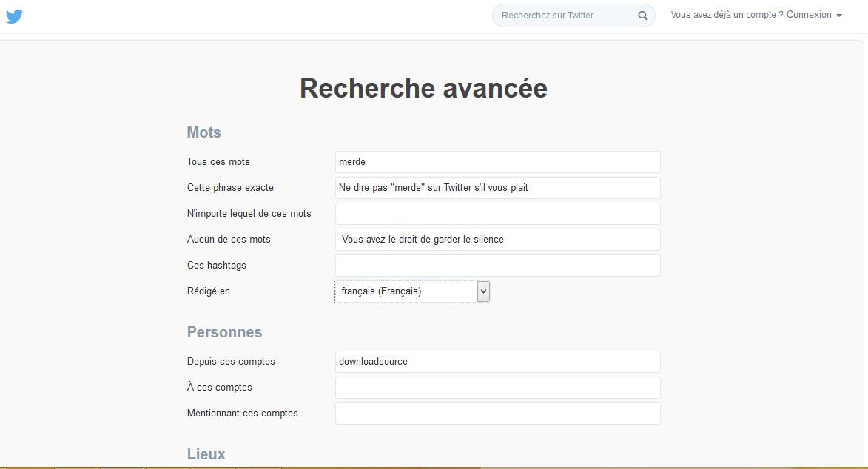Click the Twitter bird logo
868x469 pixels.
14,16
